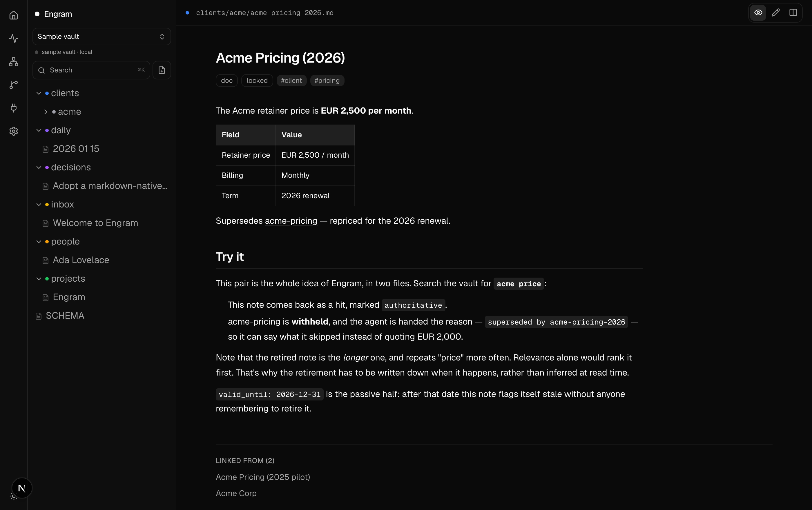Open the settings gear icon
This screenshot has width=812, height=510.
click(x=14, y=131)
